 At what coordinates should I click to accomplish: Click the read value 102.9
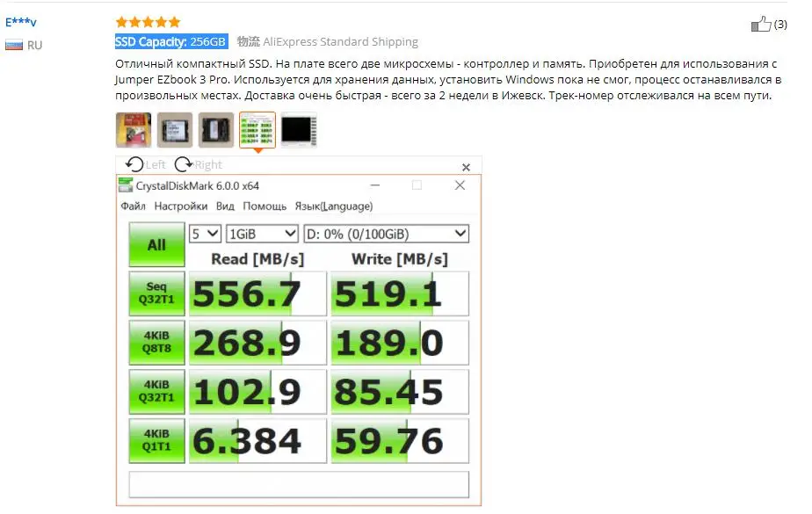257,391
